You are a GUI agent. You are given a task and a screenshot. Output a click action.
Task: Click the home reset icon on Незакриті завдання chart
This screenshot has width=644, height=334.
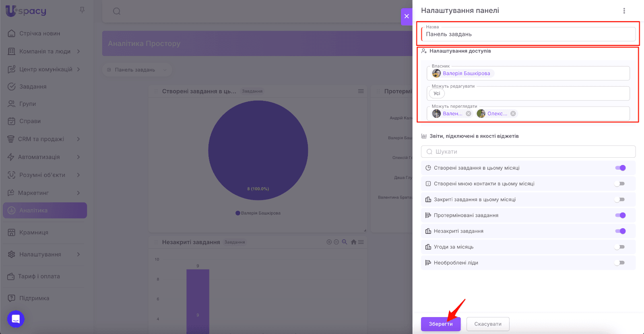click(x=353, y=242)
